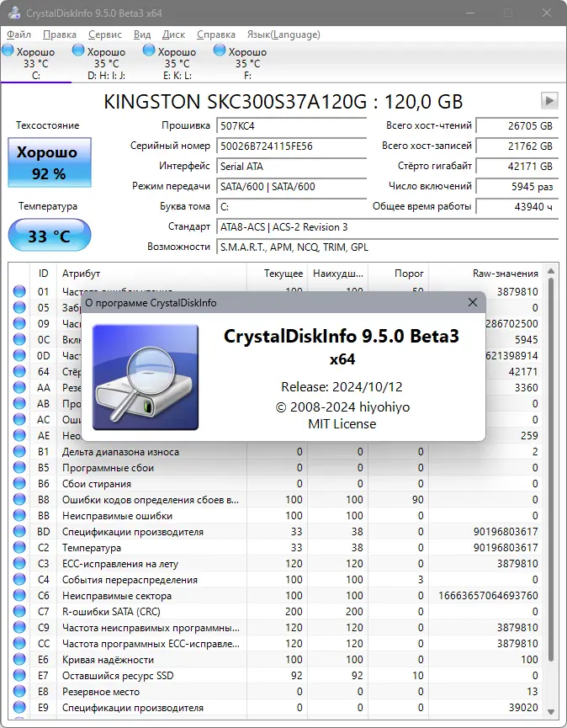This screenshot has width=567, height=728.
Task: Click the status icon for attribute AC
Action: tap(19, 420)
